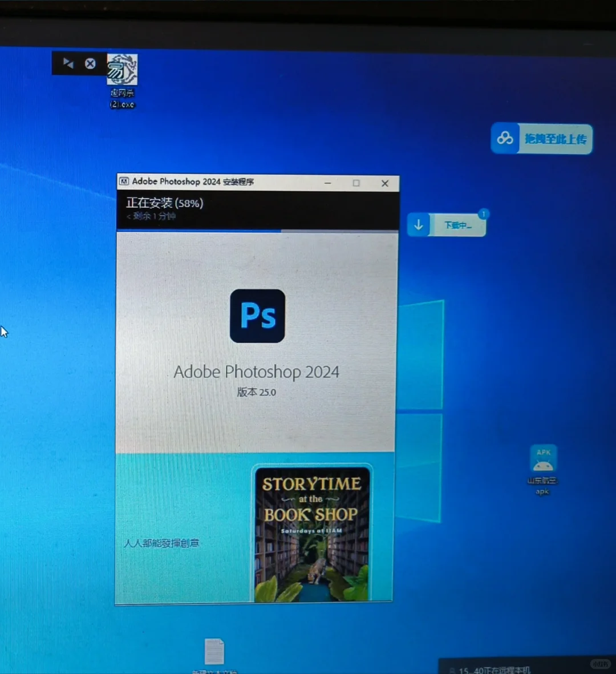Open the 下载中 download status button
This screenshot has width=616, height=674.
pyautogui.click(x=458, y=225)
